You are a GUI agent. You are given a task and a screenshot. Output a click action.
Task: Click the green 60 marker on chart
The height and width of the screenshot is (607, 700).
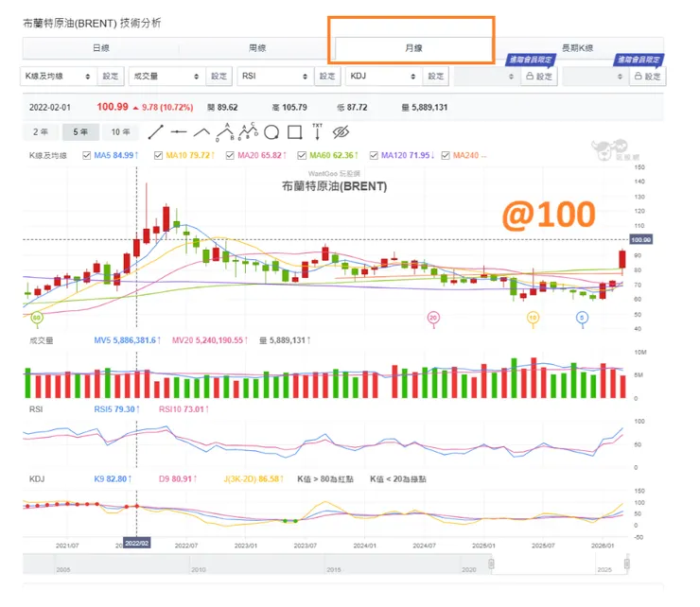[37, 318]
